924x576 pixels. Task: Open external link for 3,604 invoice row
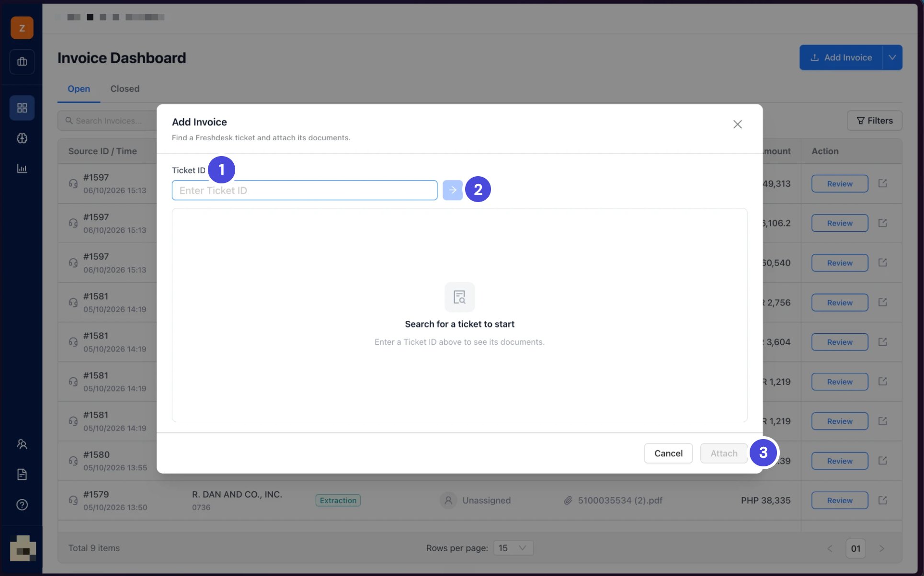[x=882, y=342]
